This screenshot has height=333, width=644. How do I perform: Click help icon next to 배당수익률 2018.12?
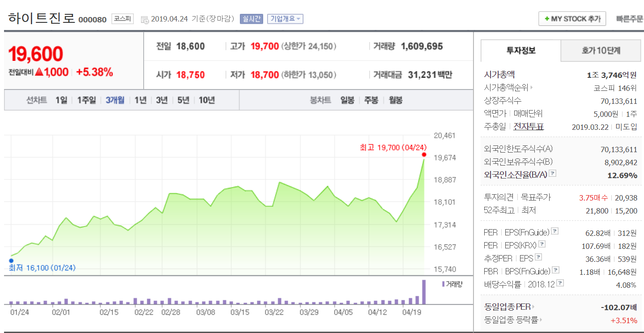pyautogui.click(x=560, y=283)
